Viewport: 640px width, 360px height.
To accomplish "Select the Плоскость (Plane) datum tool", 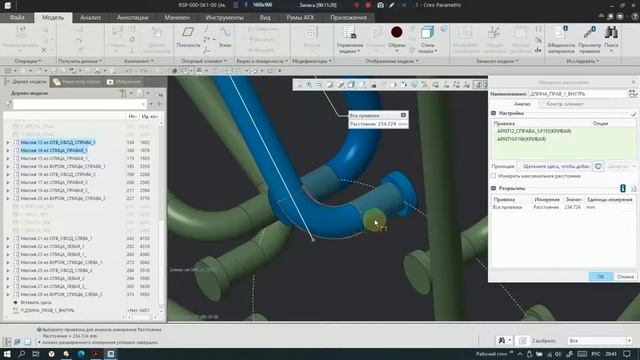I will tap(188, 37).
